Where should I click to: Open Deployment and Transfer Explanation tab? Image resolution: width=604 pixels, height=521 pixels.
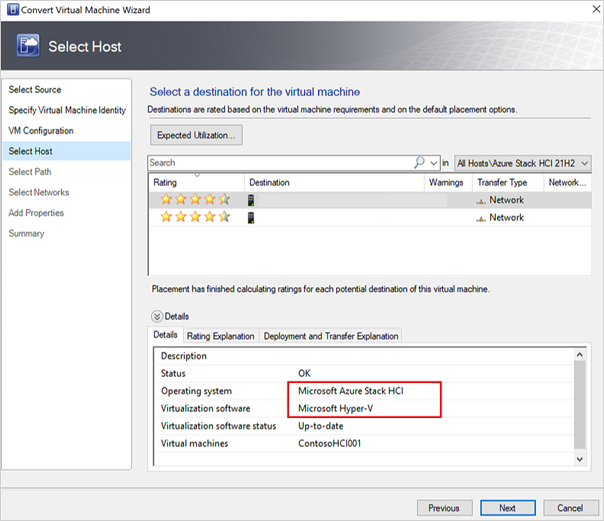pyautogui.click(x=331, y=336)
